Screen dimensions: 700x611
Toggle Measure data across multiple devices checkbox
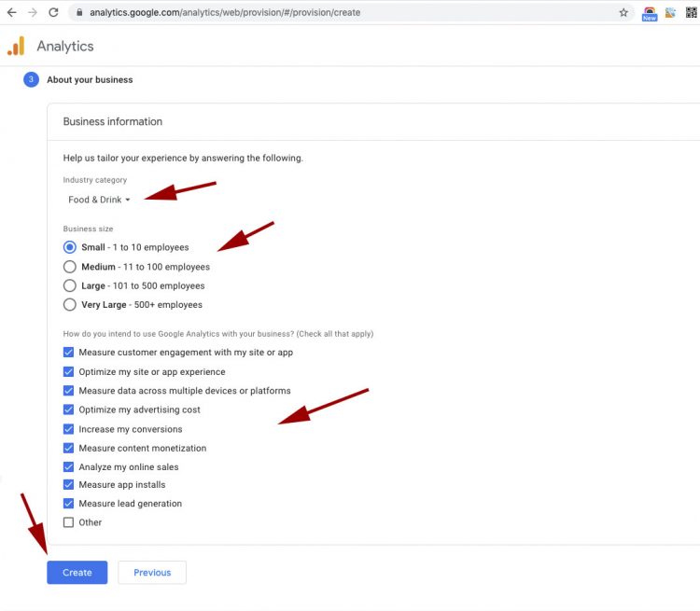pyautogui.click(x=68, y=391)
